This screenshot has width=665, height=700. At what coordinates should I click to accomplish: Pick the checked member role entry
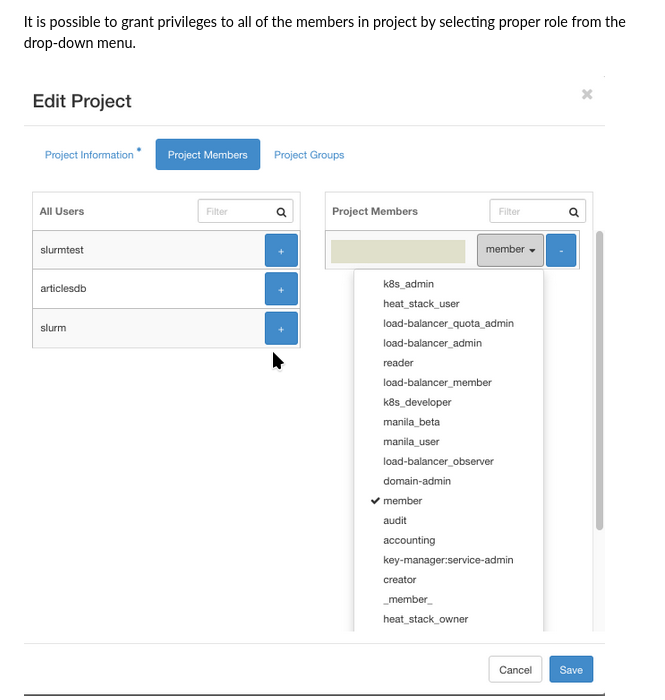pos(402,501)
